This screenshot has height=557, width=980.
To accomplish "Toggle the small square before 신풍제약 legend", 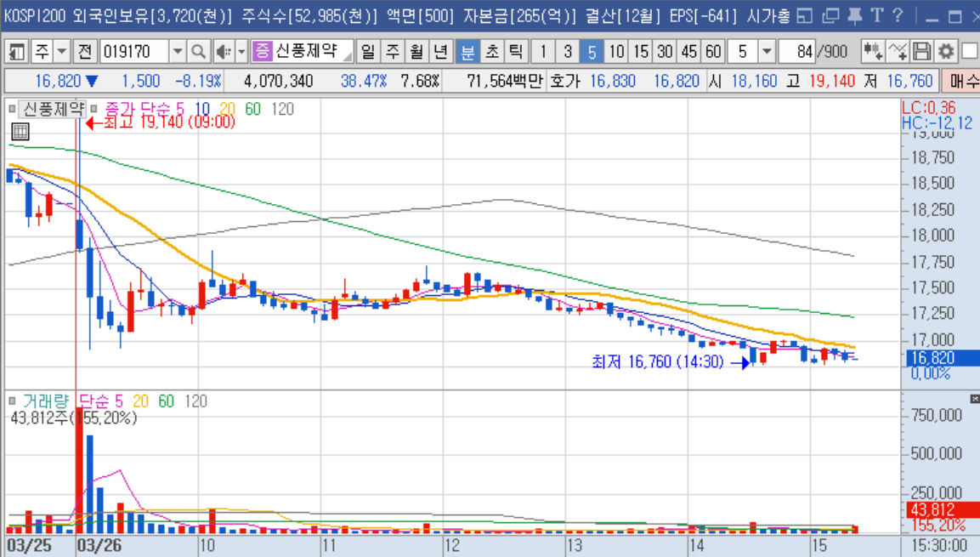I will [12, 110].
